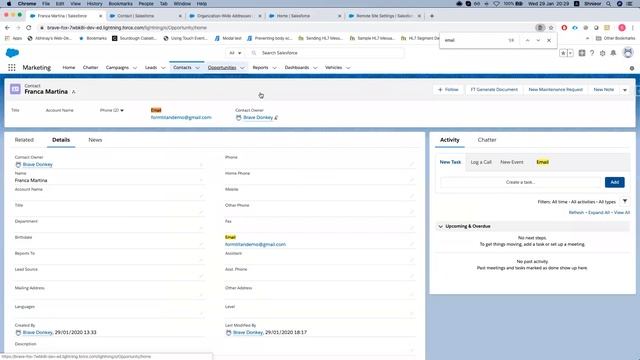Image resolution: width=640 pixels, height=360 pixels.
Task: Jump to previous find-in-page match
Action: coord(527,40)
